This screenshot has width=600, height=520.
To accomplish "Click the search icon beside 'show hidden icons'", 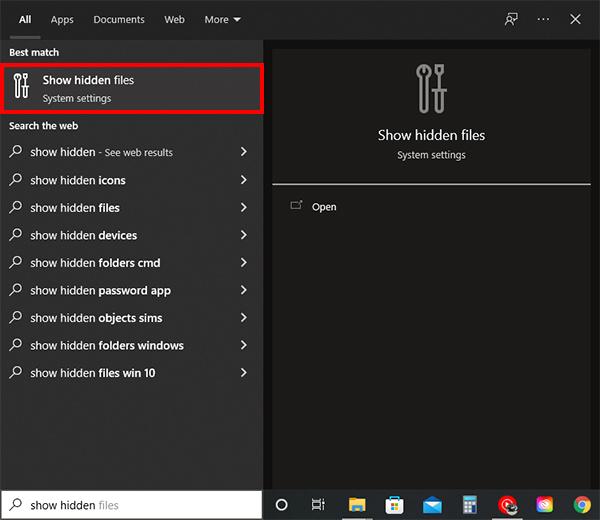I will coord(16,179).
